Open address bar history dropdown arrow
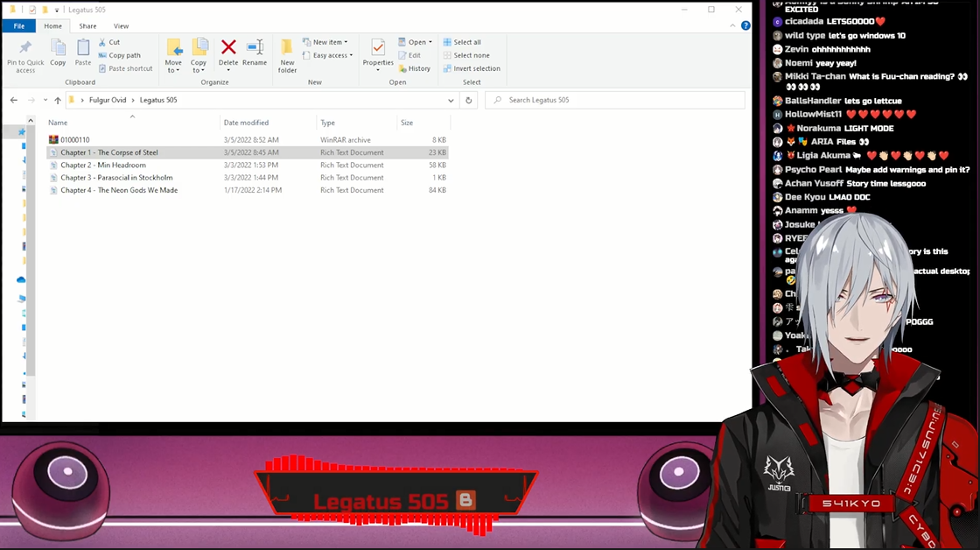 (451, 100)
